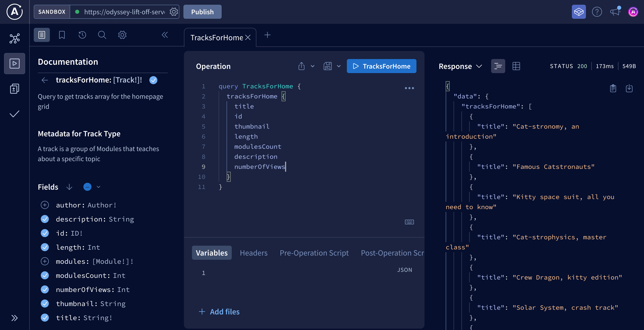644x330 pixels.
Task: Open operation collections in the left sidebar
Action: coord(14,88)
